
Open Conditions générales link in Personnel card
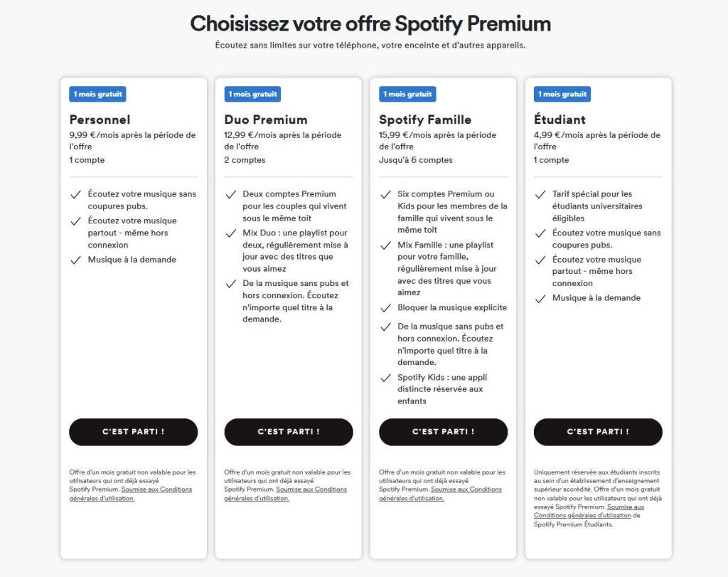[x=156, y=489]
